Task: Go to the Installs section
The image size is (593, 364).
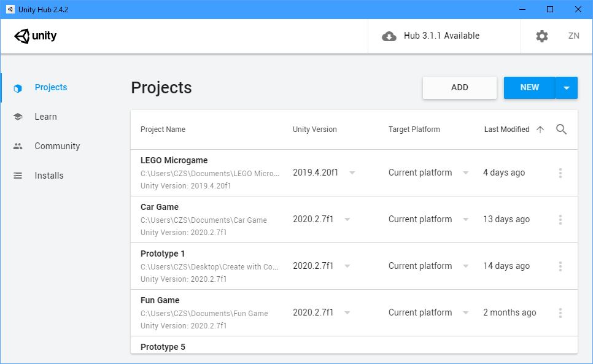Action: click(48, 176)
